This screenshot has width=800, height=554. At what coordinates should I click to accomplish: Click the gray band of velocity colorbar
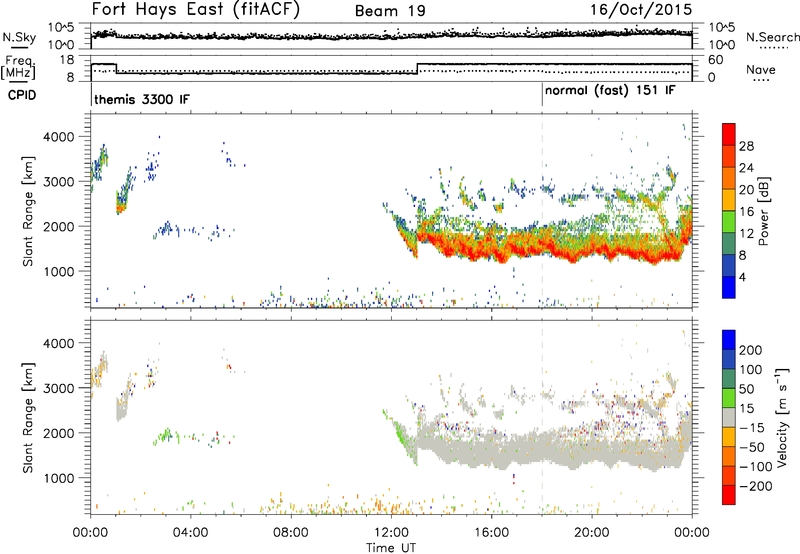click(x=729, y=417)
